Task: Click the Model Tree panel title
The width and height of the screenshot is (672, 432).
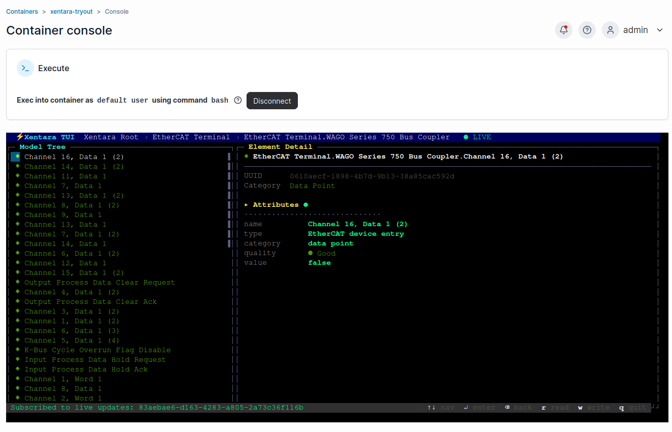Action: tap(42, 147)
